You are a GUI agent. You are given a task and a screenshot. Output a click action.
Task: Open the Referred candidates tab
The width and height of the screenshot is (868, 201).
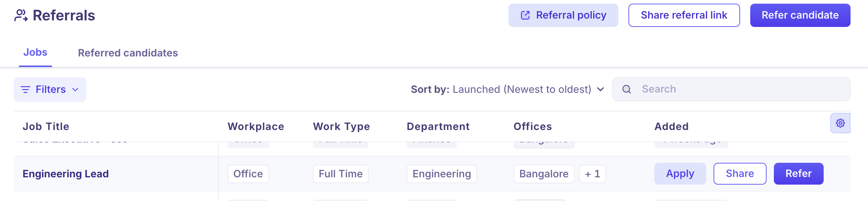tap(128, 53)
